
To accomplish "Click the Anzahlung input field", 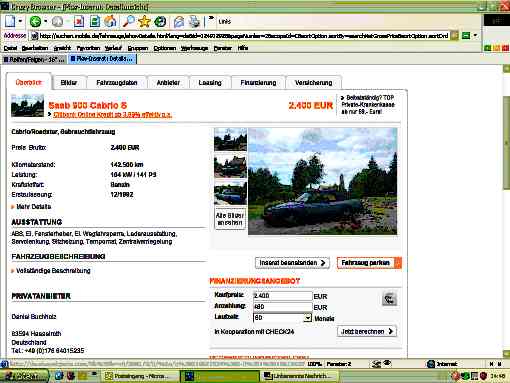I will tap(282, 307).
